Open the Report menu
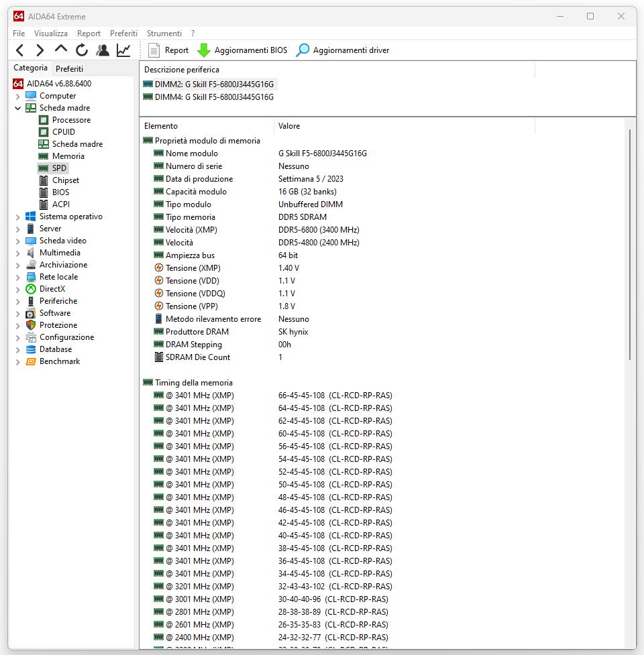This screenshot has height=655, width=644. tap(89, 34)
